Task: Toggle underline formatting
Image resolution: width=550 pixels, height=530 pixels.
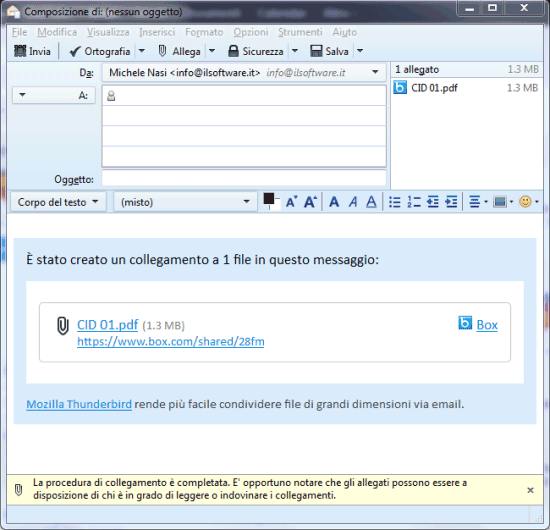Action: click(x=371, y=202)
